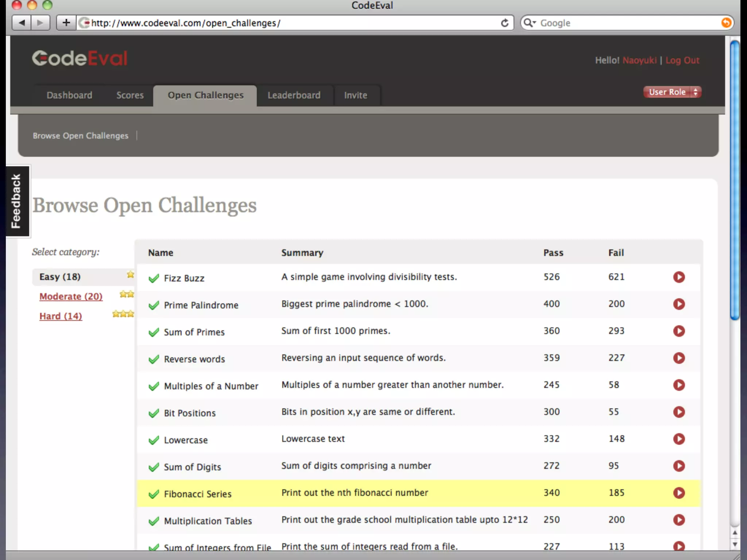
Task: Open Fibonacci Series with its play icon
Action: tap(679, 493)
